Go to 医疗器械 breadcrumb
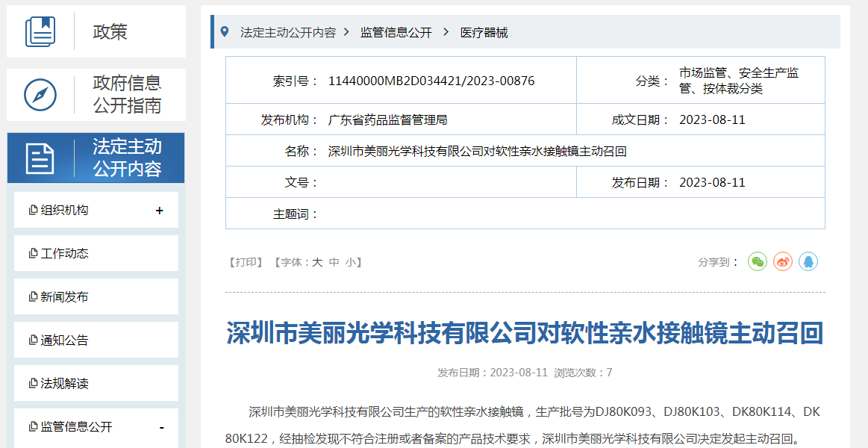Viewport: 868px width, 448px height. click(x=484, y=32)
